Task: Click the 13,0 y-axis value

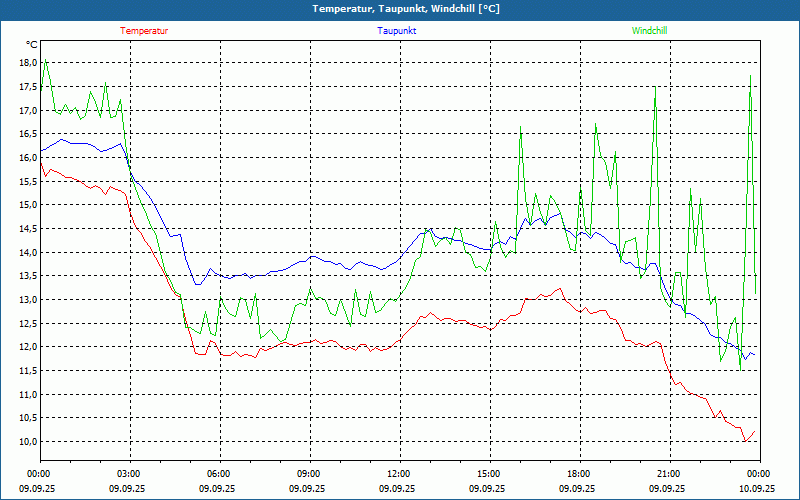Action: (29, 299)
